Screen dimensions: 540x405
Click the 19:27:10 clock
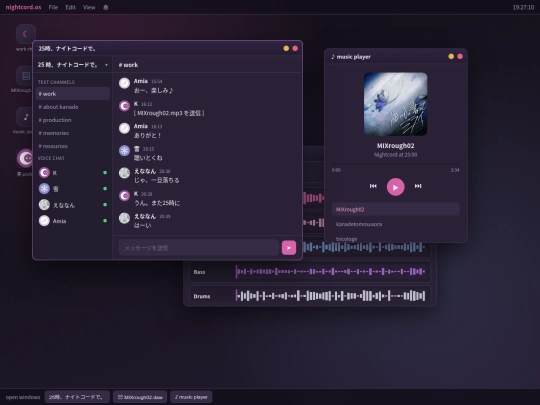pos(523,7)
